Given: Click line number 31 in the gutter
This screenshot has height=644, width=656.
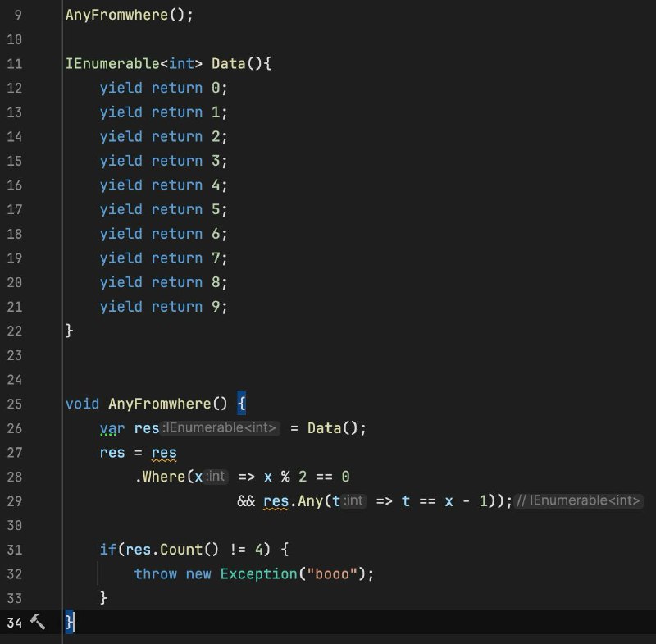Looking at the screenshot, I should pyautogui.click(x=14, y=550).
